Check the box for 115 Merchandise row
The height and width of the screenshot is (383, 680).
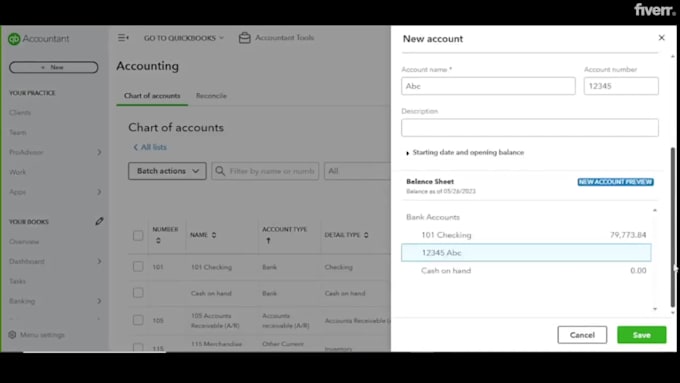(138, 347)
